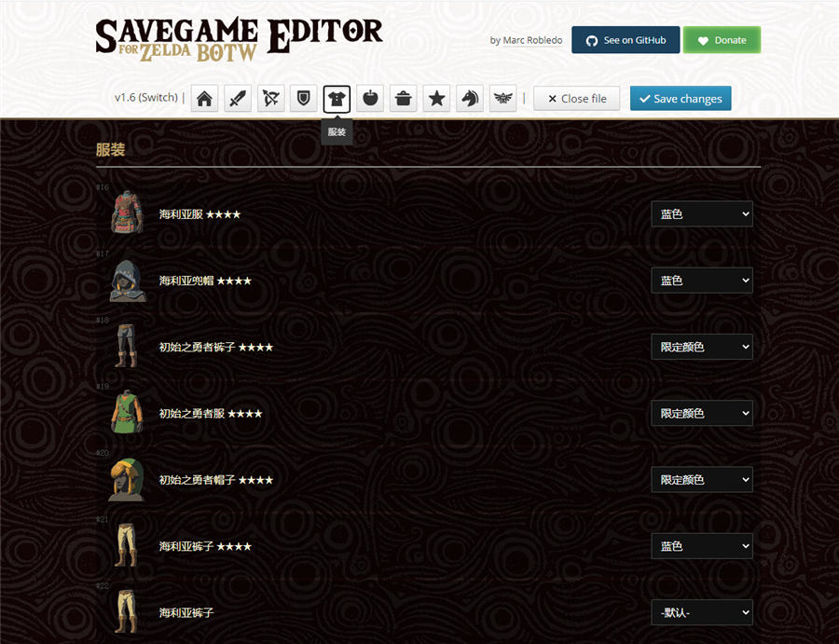The image size is (839, 644).
Task: Open the Marc Robledo author link
Action: point(532,40)
